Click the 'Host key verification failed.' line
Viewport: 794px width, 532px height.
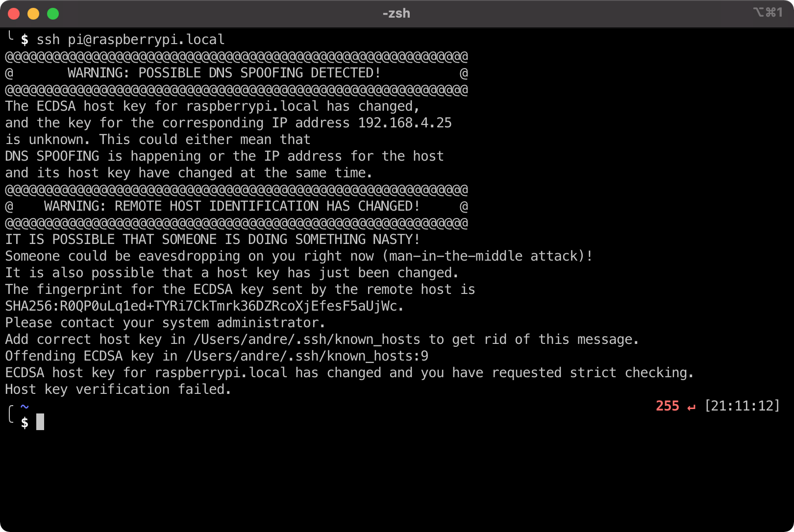coord(118,389)
